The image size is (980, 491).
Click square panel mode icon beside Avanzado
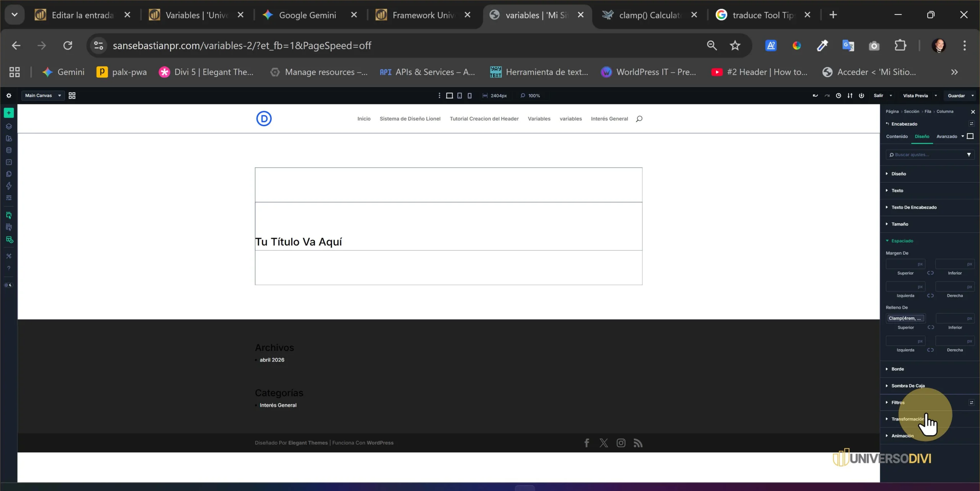(x=970, y=136)
